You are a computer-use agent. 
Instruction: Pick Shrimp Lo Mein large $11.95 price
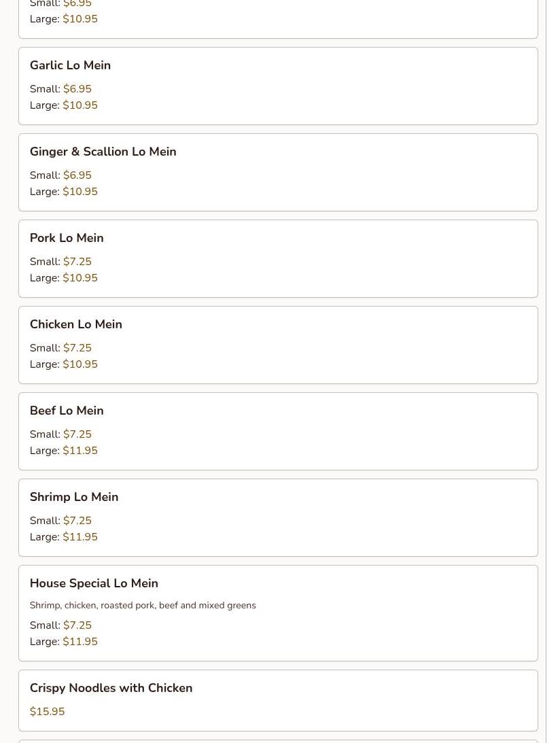(80, 537)
